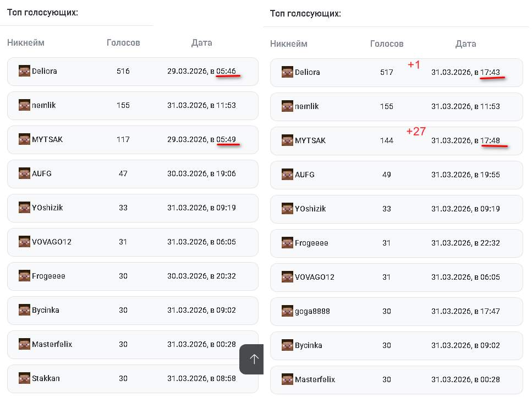The width and height of the screenshot is (532, 402).
Task: Open the Stakkan nickname
Action: click(46, 378)
